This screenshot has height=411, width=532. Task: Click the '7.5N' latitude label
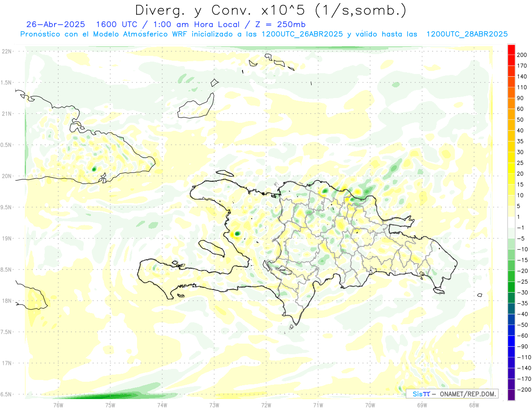click(7, 332)
